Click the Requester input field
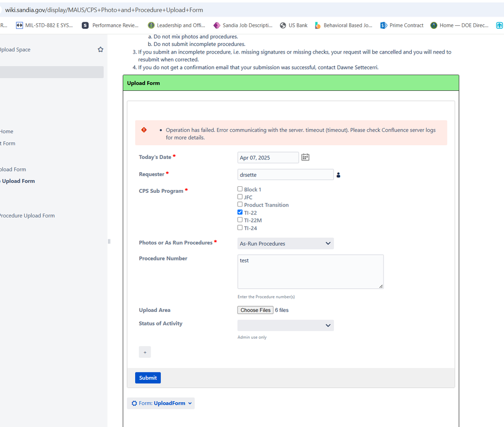The height and width of the screenshot is (427, 504). 286,175
